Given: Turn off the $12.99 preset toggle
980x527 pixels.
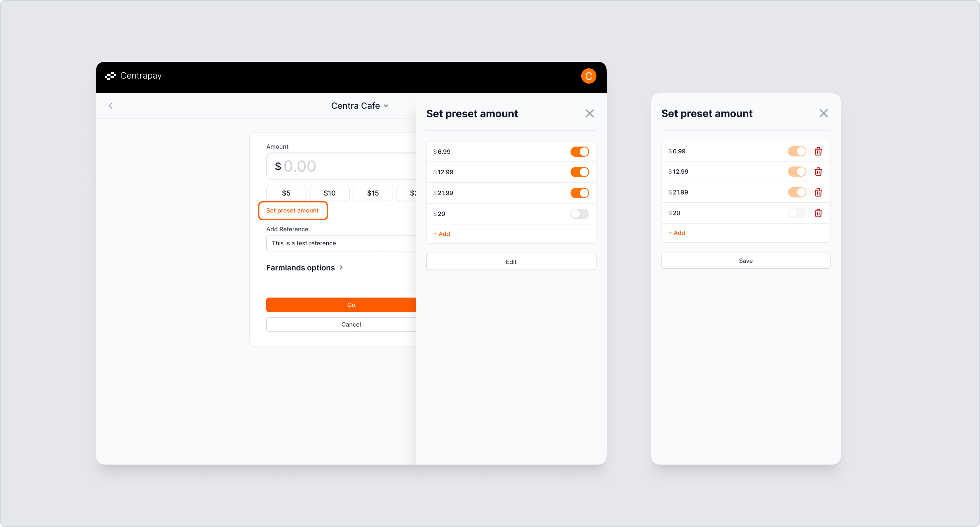Looking at the screenshot, I should click(580, 172).
